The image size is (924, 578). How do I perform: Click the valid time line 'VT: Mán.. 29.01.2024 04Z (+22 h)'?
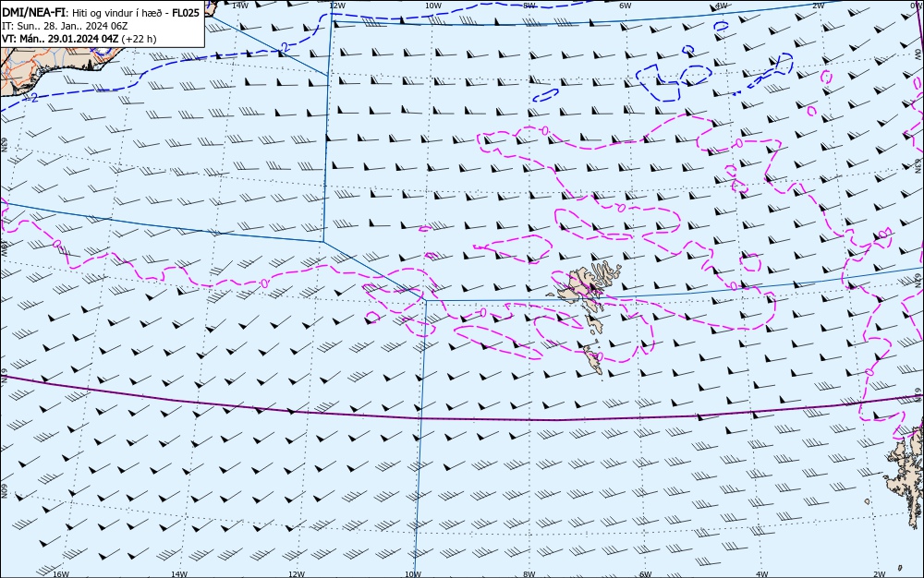[79, 39]
